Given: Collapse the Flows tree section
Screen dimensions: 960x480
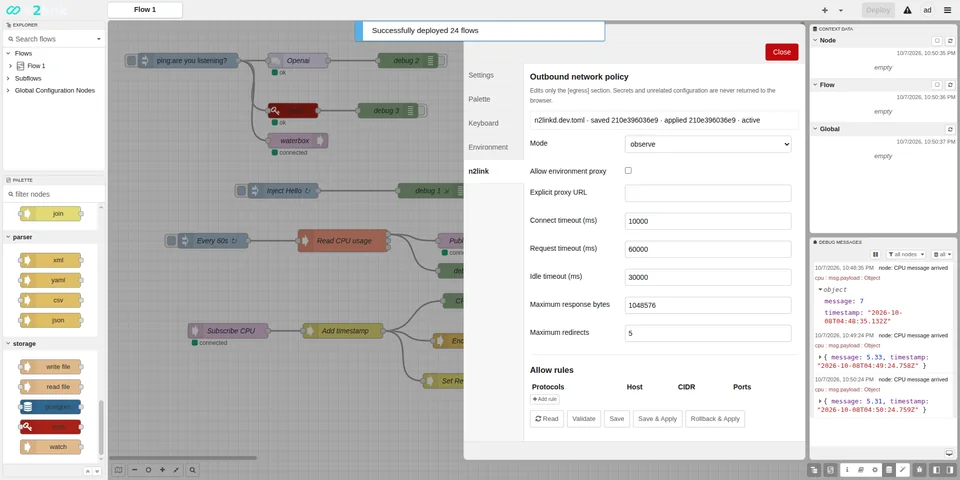Looking at the screenshot, I should click(x=9, y=53).
